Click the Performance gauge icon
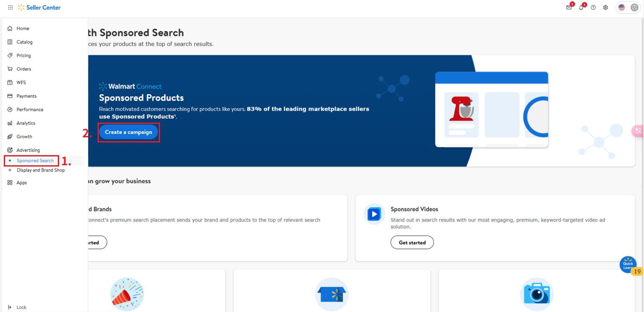 [x=10, y=109]
